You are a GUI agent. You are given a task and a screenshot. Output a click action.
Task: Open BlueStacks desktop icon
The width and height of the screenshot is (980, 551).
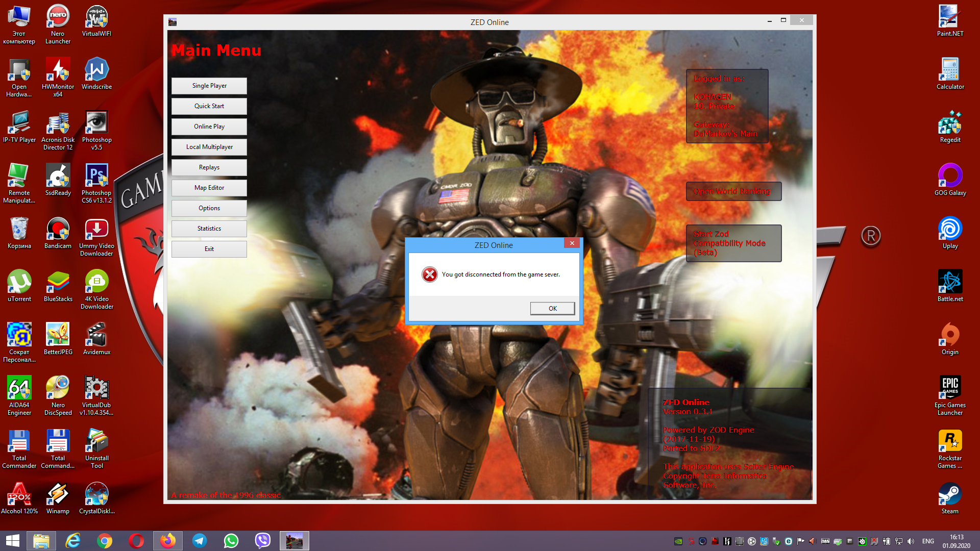pos(58,286)
